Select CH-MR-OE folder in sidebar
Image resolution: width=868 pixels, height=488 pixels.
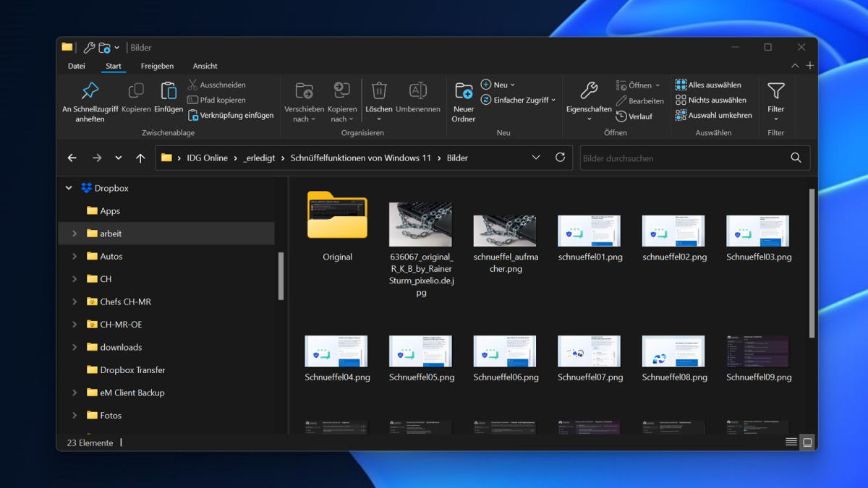[x=121, y=325]
